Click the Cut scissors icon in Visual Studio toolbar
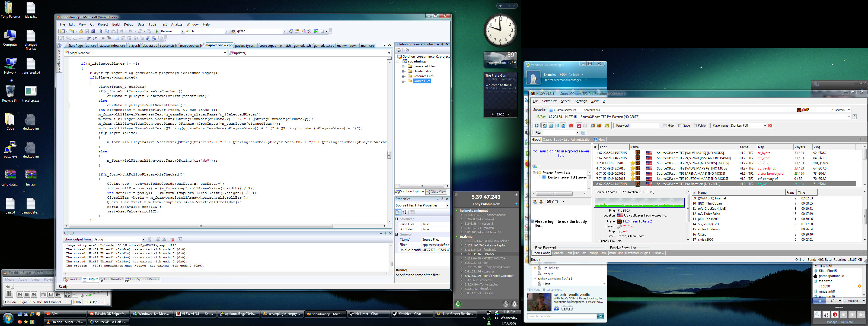 click(x=101, y=32)
